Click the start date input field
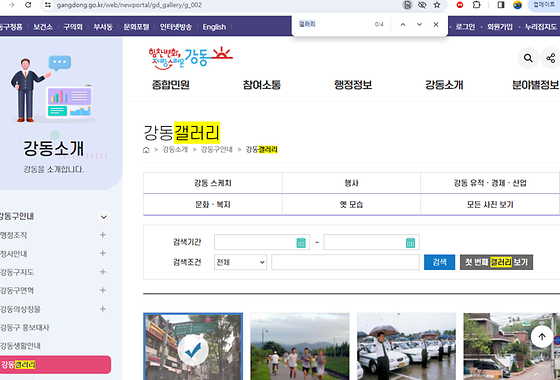This screenshot has height=380, width=560. click(x=262, y=242)
